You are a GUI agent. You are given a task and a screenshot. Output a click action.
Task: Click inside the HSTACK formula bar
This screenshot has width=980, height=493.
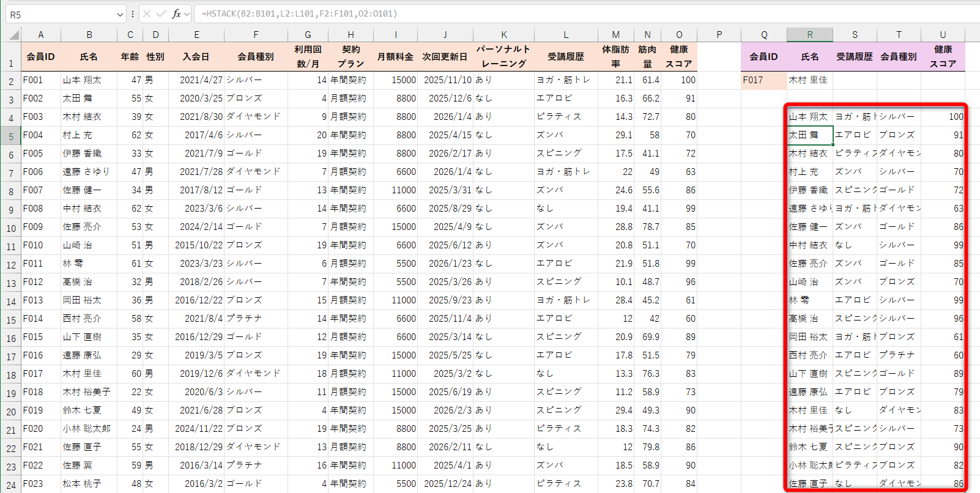pyautogui.click(x=587, y=13)
